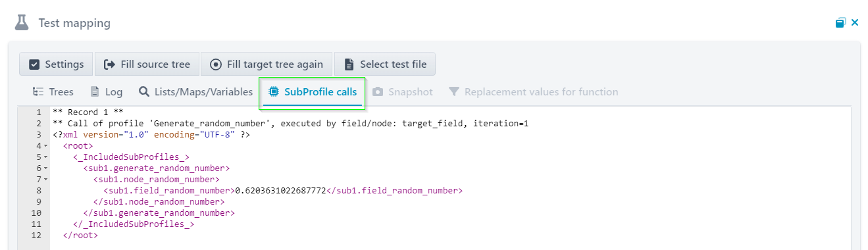
Task: Click the camera icon for Snapshot
Action: [x=378, y=92]
